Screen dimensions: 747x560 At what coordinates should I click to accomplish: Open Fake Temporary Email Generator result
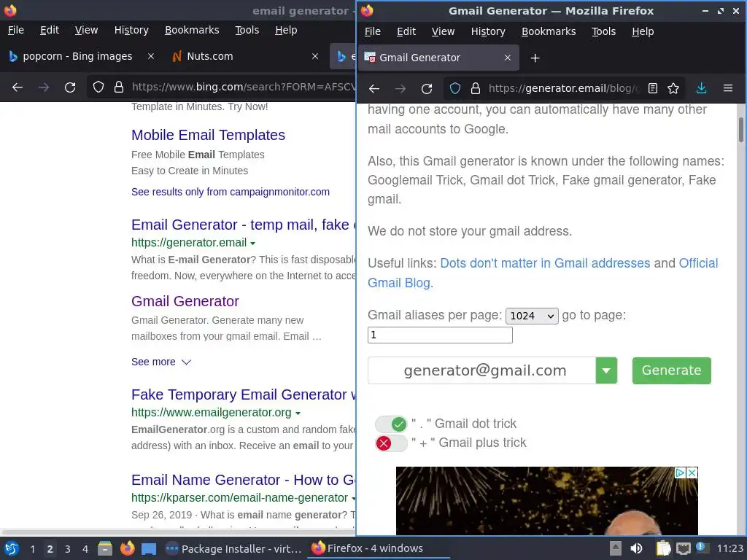point(244,394)
